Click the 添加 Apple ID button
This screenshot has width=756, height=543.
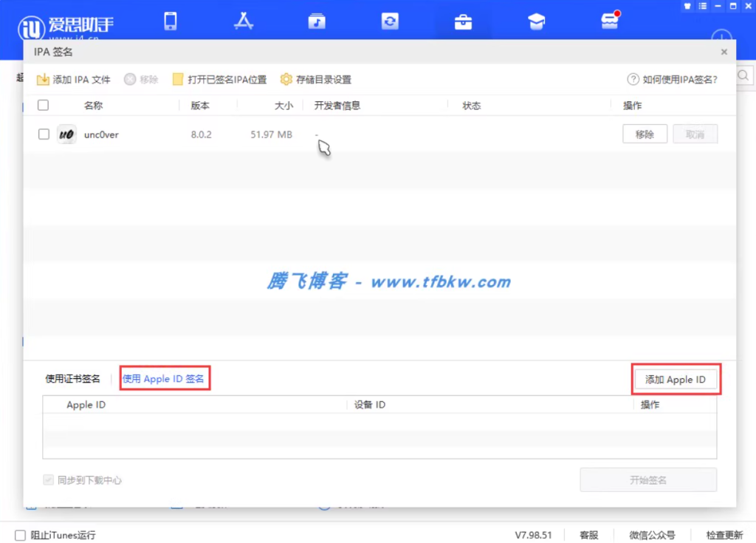point(676,379)
